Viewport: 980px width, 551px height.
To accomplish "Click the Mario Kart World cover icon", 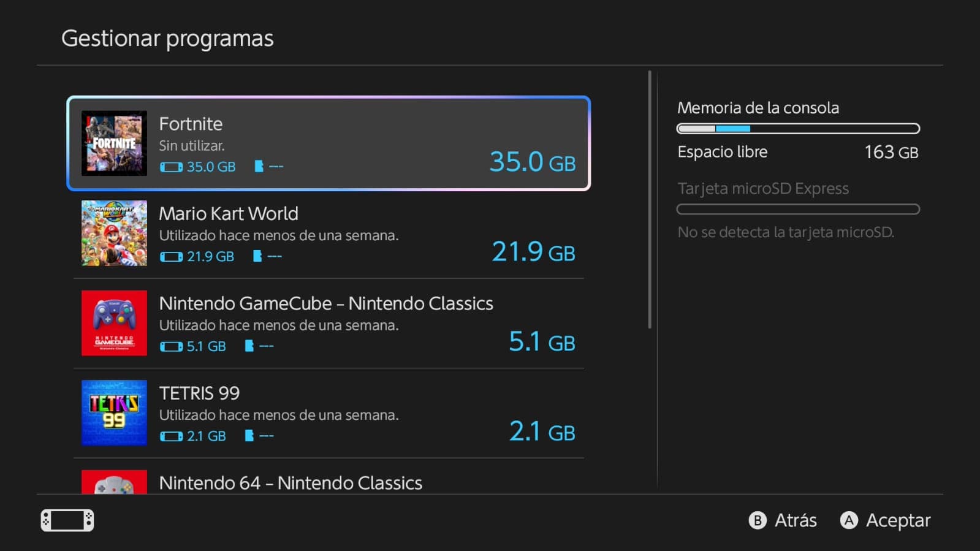I will tap(114, 233).
